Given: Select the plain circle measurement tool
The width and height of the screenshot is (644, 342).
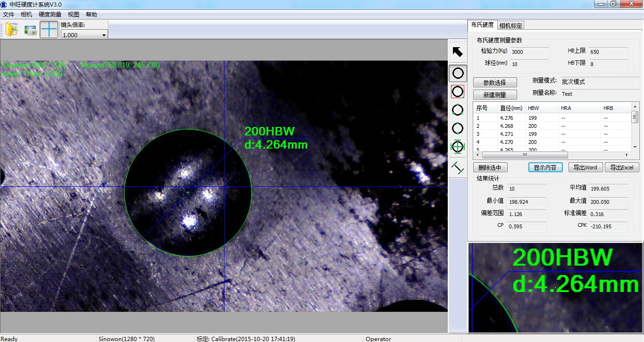Looking at the screenshot, I should 458,73.
